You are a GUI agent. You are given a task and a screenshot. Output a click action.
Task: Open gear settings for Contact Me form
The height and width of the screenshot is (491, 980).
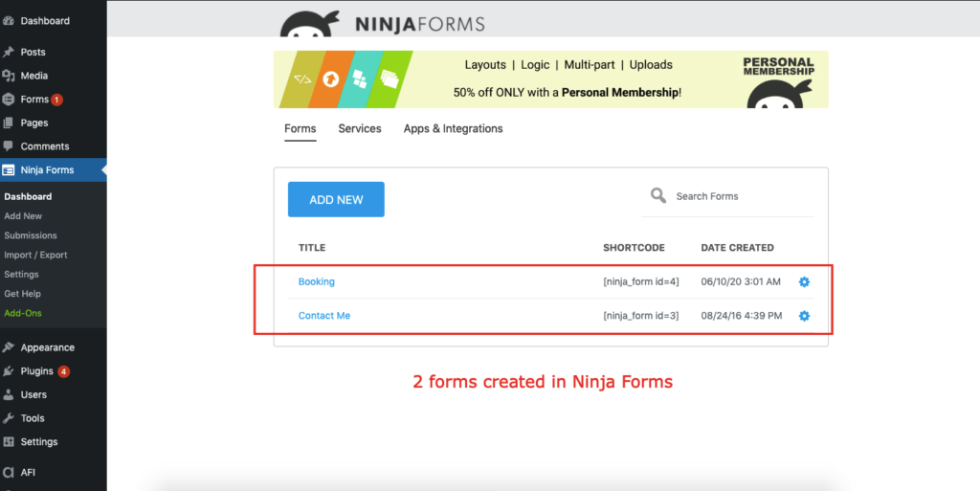[804, 316]
